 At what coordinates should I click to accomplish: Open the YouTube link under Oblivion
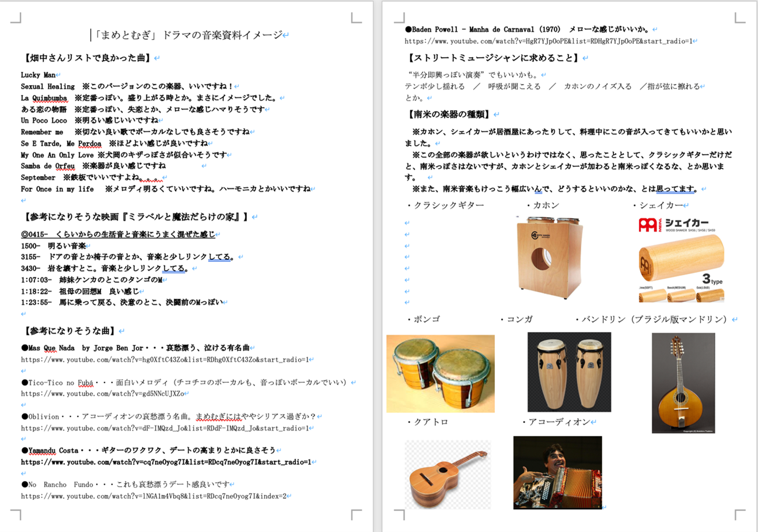point(165,428)
